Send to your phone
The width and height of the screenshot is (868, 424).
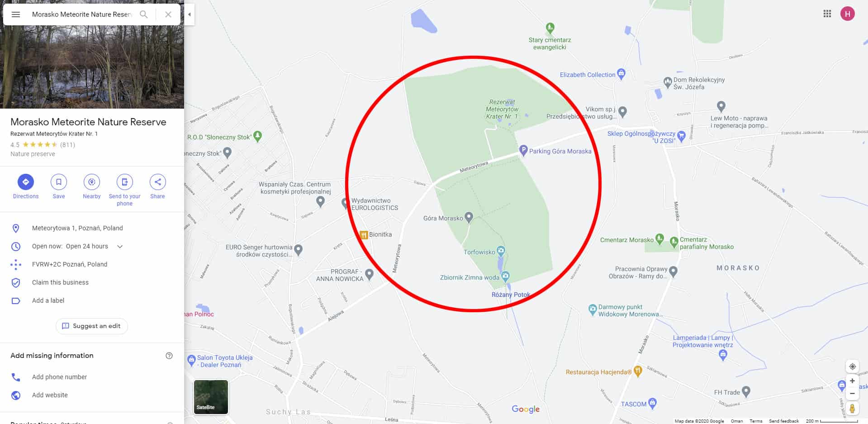[125, 190]
